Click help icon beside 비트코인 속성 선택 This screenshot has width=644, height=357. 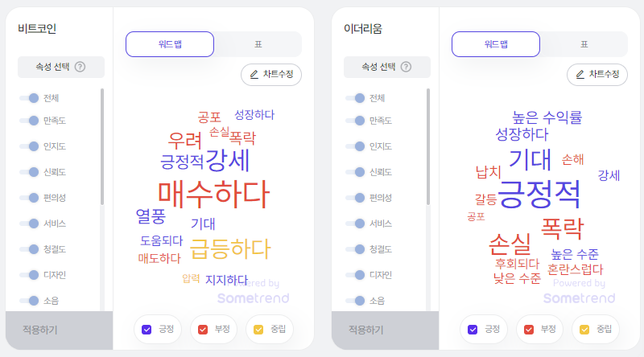click(80, 67)
